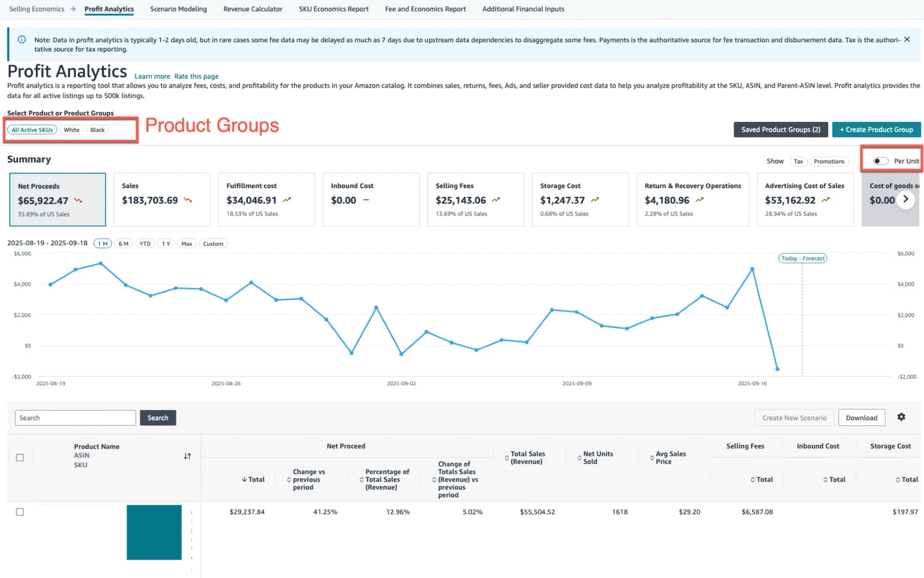
Task: Dismiss the data delay note via the X icon
Action: [907, 39]
